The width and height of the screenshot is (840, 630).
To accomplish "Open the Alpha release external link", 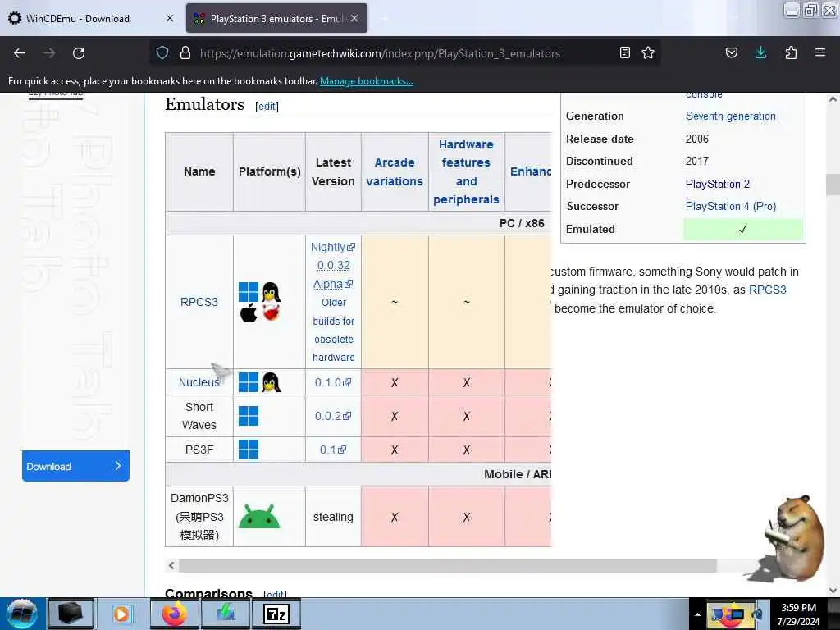I will [x=333, y=284].
